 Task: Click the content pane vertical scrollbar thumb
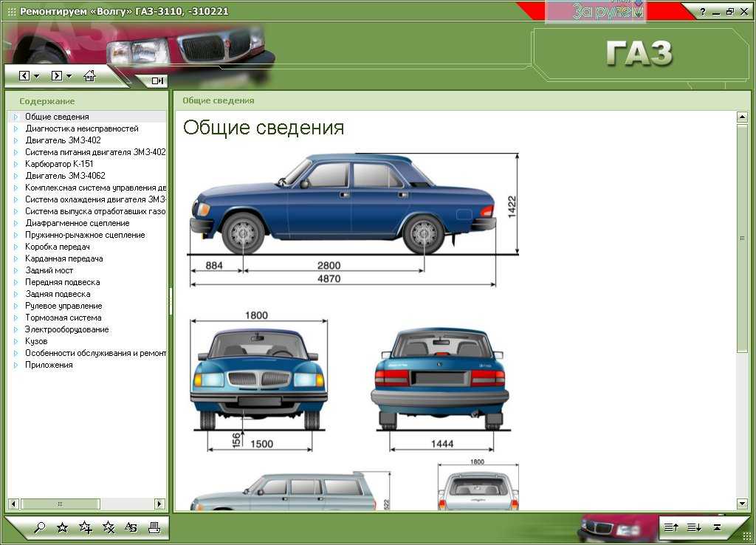tap(742, 239)
